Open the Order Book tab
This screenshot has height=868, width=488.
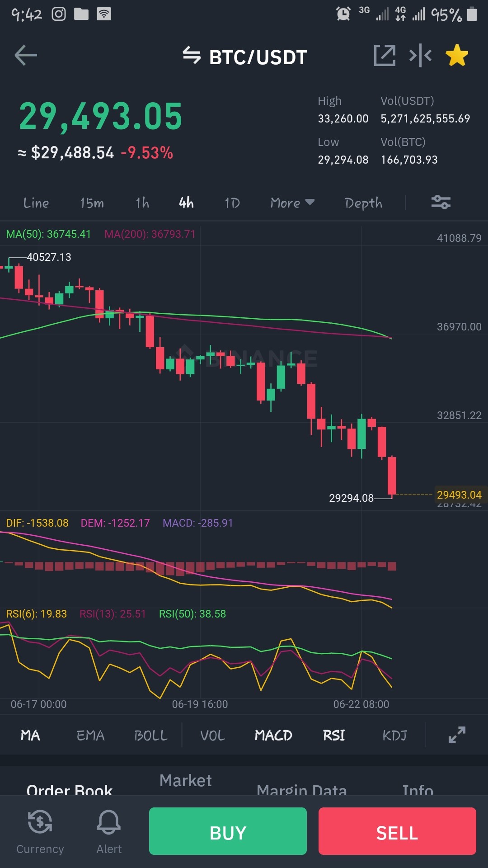(70, 789)
